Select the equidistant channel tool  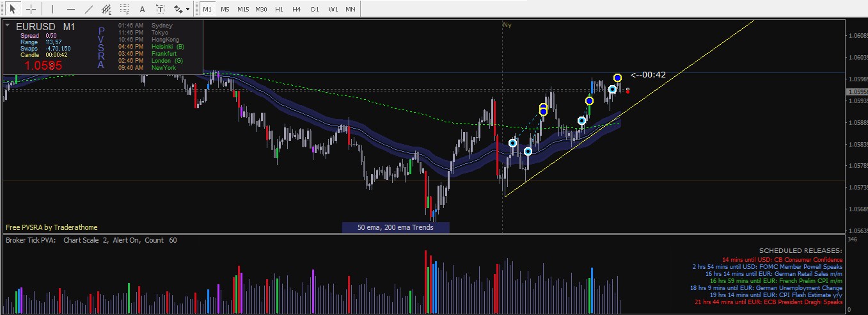pos(106,10)
